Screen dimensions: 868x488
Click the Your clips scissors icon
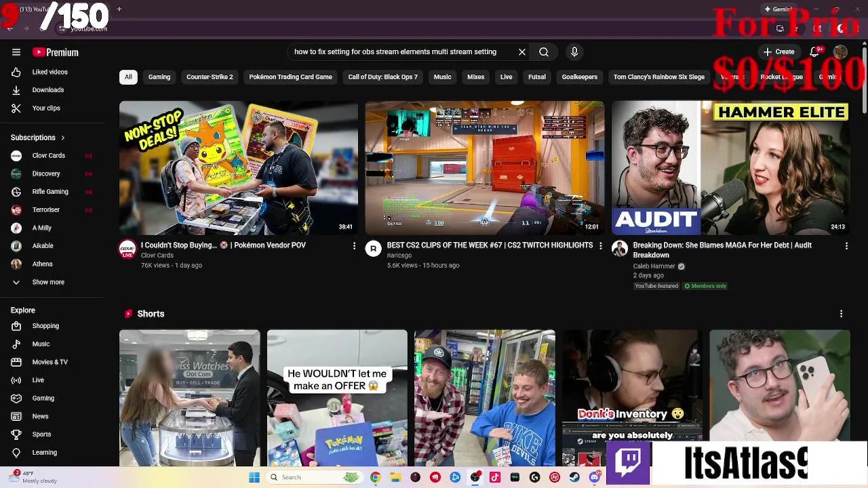coord(16,108)
